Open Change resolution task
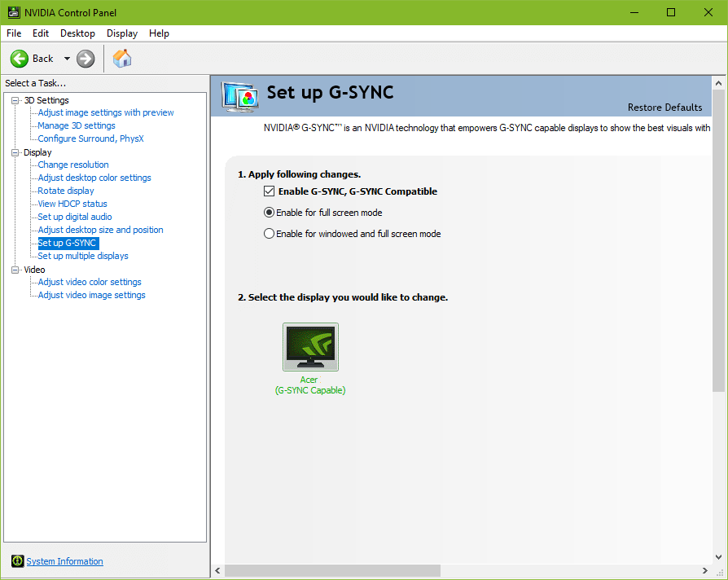Viewport: 728px width, 580px height. pyautogui.click(x=73, y=165)
